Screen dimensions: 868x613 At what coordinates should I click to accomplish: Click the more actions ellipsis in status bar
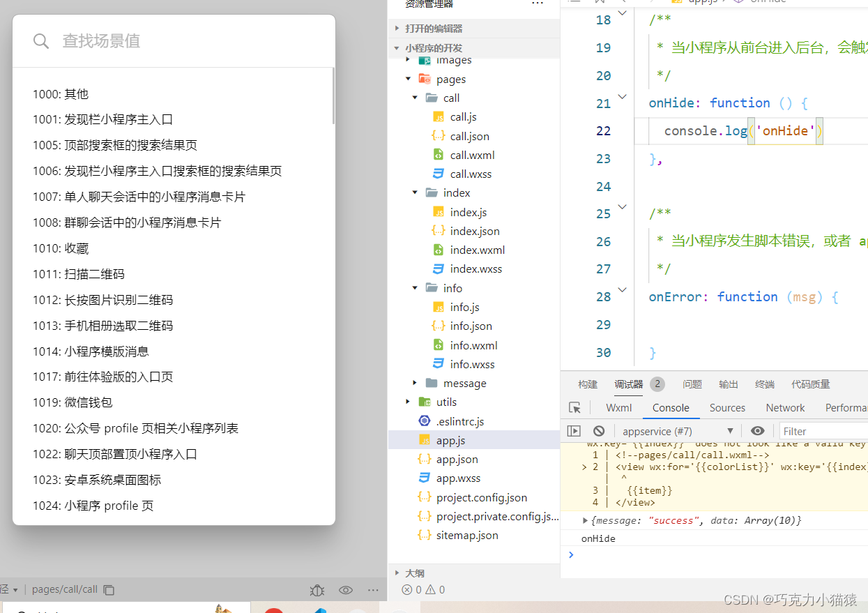click(373, 589)
